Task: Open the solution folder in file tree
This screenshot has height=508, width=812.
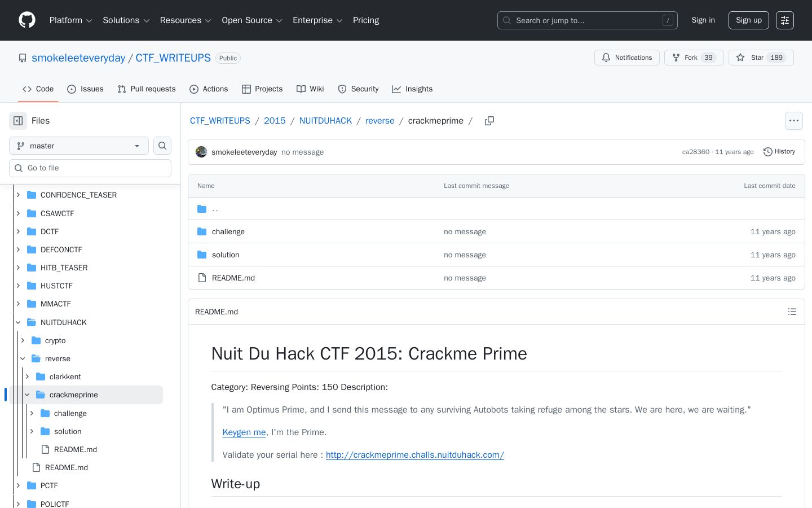Action: (x=68, y=431)
